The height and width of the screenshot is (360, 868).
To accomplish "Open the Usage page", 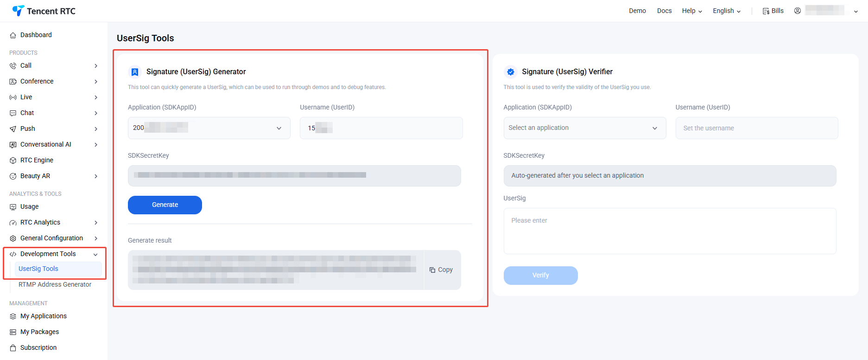I will [x=29, y=207].
